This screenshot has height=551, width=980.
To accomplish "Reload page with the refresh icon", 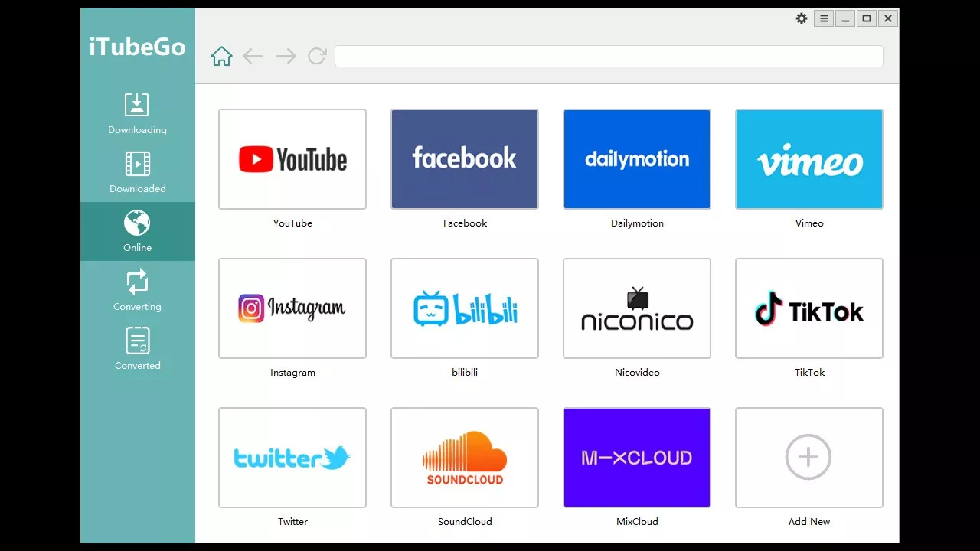I will [317, 56].
